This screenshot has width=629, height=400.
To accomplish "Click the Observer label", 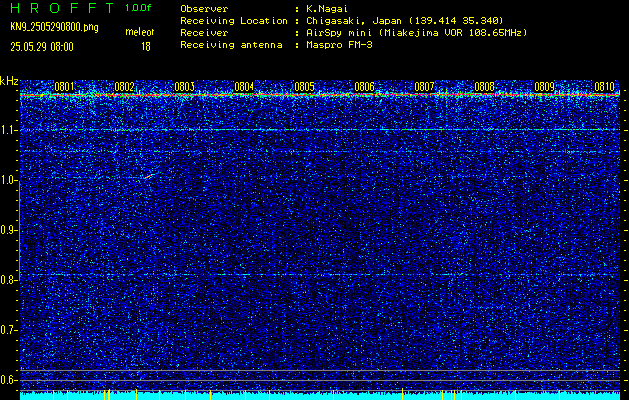I will (x=204, y=9).
